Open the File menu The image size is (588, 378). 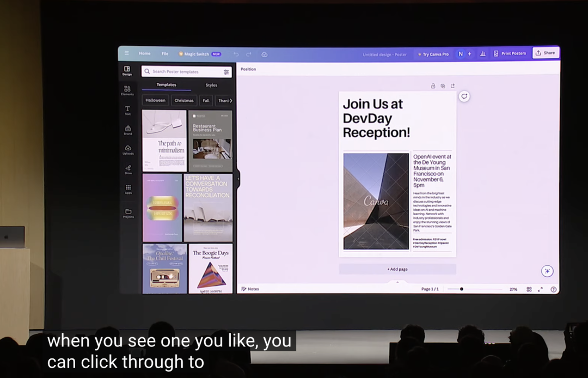pyautogui.click(x=165, y=53)
